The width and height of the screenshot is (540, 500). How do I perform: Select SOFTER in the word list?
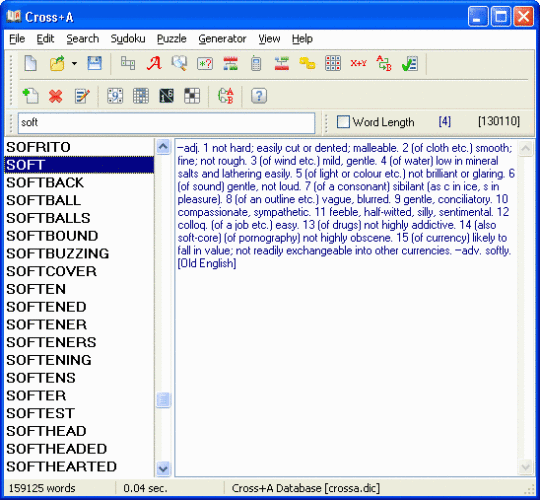click(x=79, y=395)
